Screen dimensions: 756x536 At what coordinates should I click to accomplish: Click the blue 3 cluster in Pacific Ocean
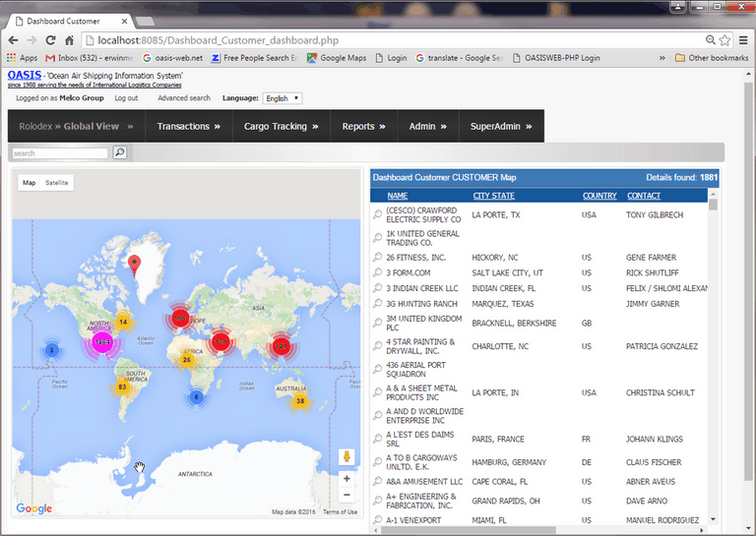(51, 350)
